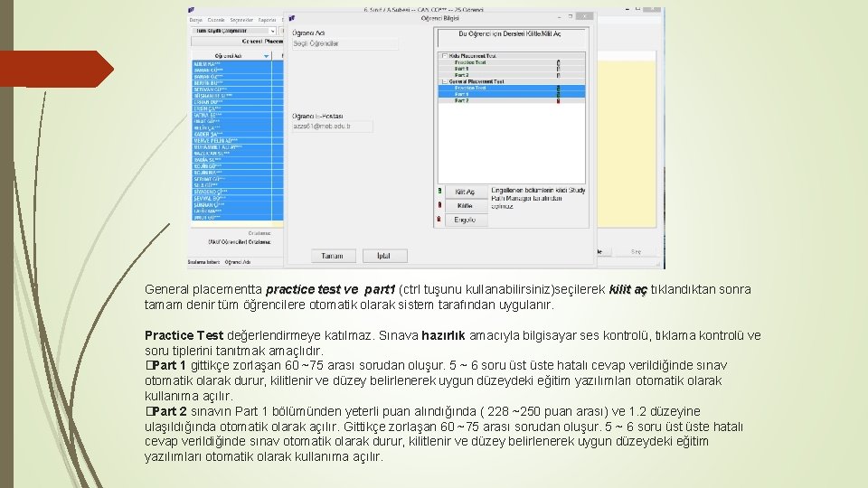Open the Raporlar menu in main window

coord(267,20)
